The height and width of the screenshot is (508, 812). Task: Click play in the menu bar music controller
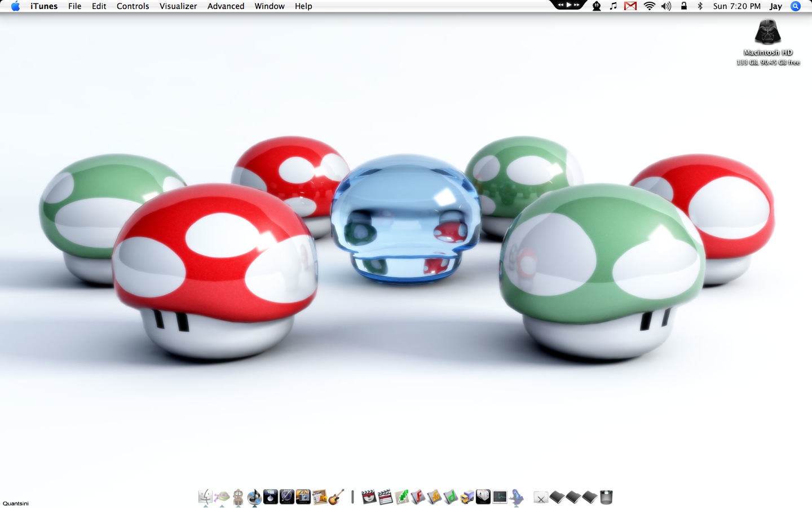click(x=569, y=5)
